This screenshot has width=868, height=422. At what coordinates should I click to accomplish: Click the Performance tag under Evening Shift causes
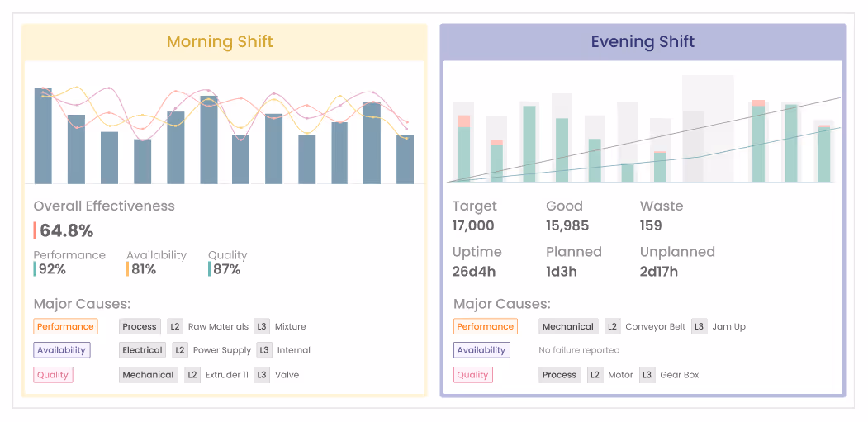[486, 326]
